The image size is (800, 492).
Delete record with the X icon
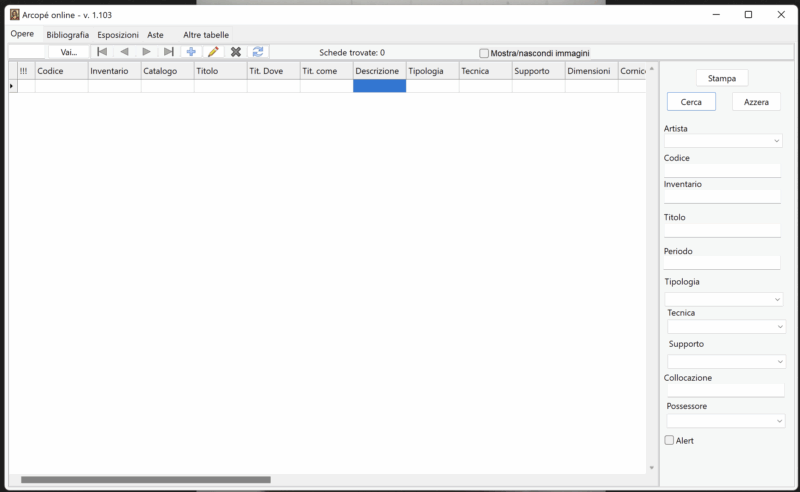point(236,52)
